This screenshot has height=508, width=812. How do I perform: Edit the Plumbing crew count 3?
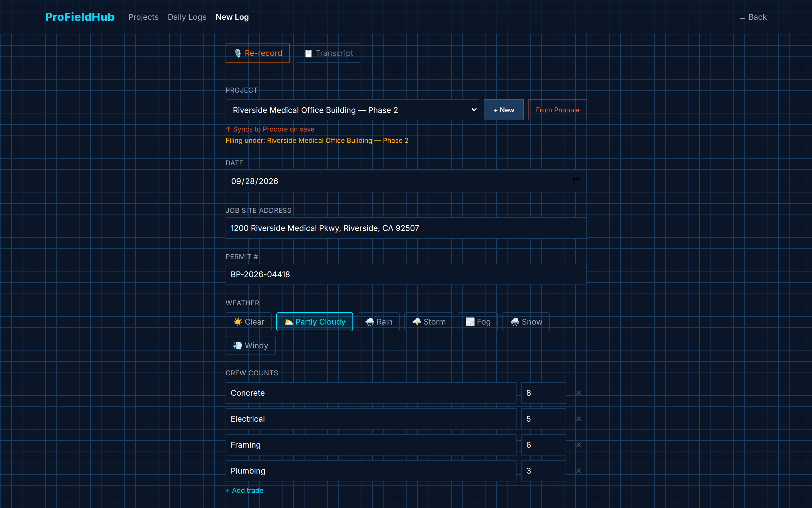(x=544, y=471)
